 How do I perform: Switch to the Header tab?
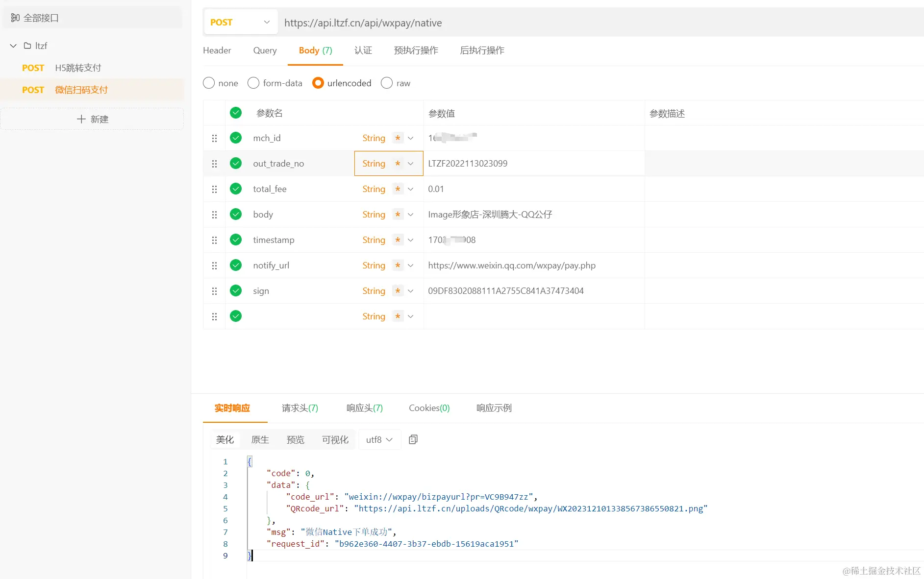(x=217, y=50)
